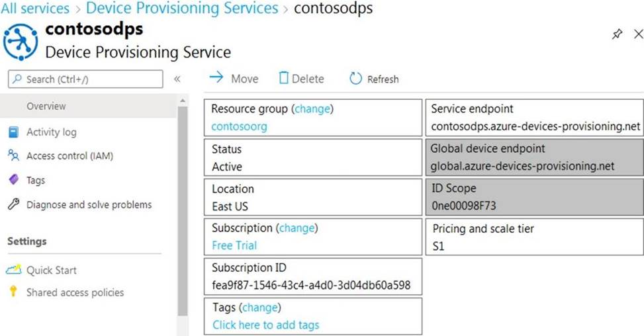Viewport: 644px width, 336px height.
Task: Refresh the provisioning service overview
Action: point(374,79)
